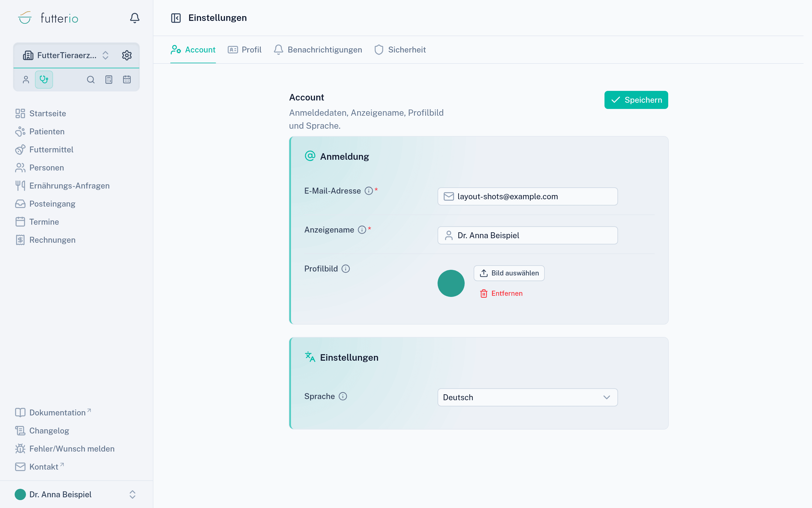The image size is (812, 508).
Task: Show info icon next to Profilbild
Action: [x=346, y=269]
